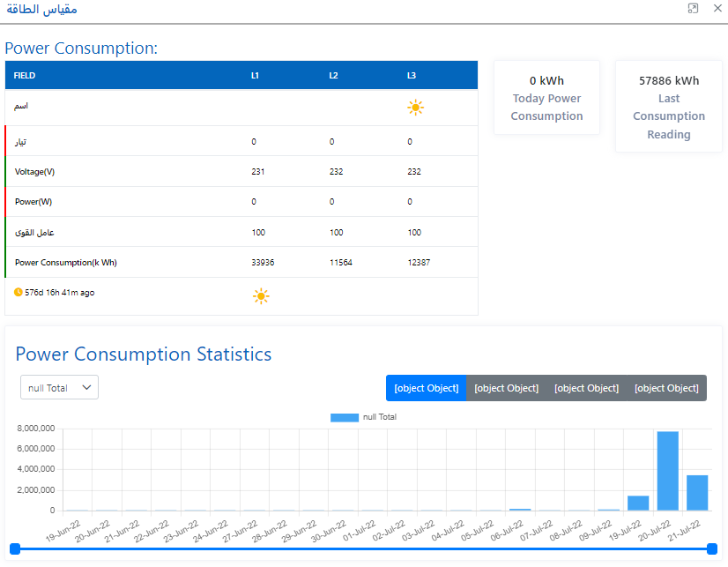Toggle the null Total chart legend
728x567 pixels.
[x=363, y=417]
